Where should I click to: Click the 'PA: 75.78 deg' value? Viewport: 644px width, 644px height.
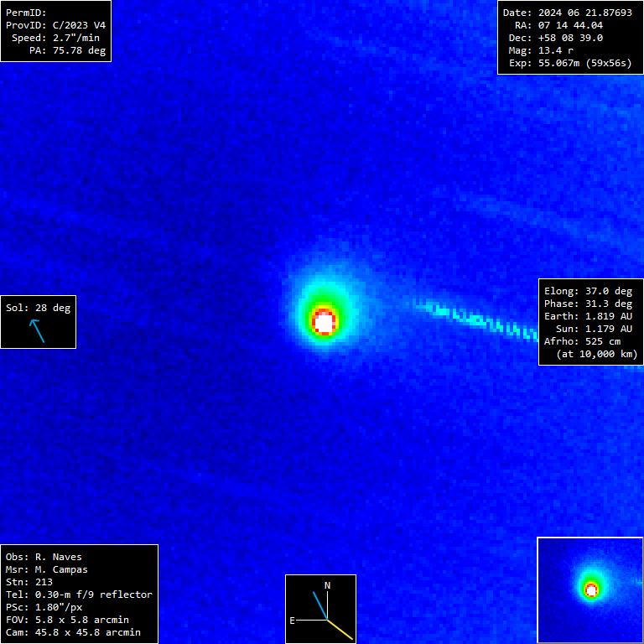tap(67, 50)
